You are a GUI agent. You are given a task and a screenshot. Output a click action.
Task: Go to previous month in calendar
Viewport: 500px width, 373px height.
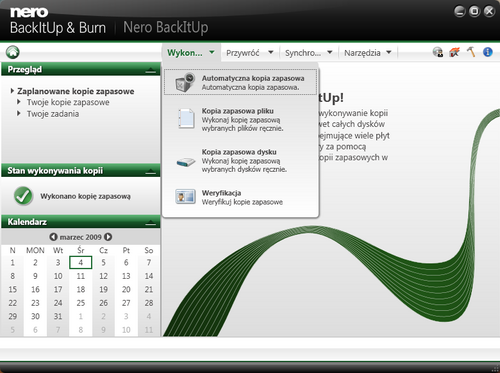coord(53,237)
